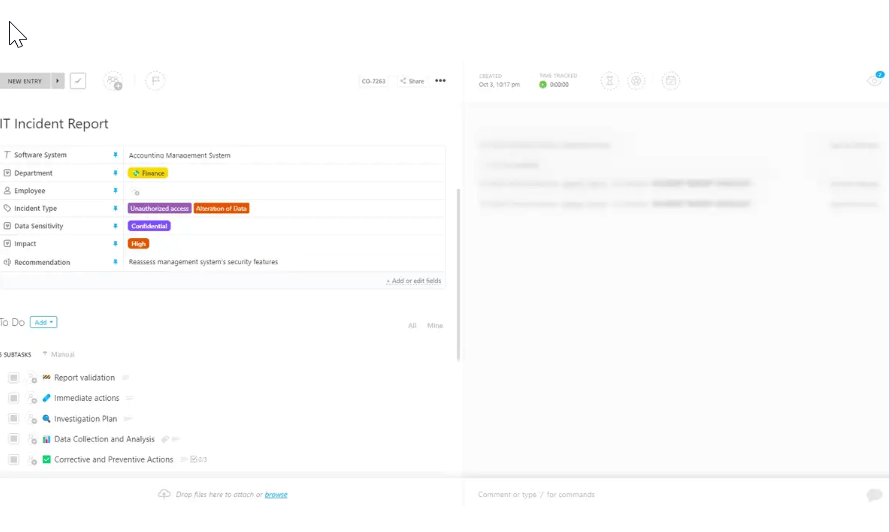
Task: Open the Add dropdown beside To Do
Action: (44, 322)
